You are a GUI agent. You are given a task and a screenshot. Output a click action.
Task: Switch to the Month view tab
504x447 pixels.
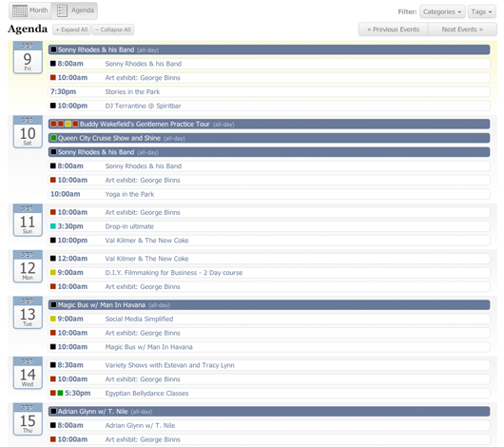(x=30, y=10)
